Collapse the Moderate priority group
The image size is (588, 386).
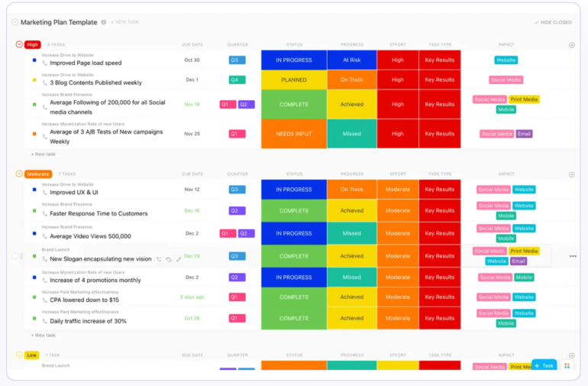point(19,174)
